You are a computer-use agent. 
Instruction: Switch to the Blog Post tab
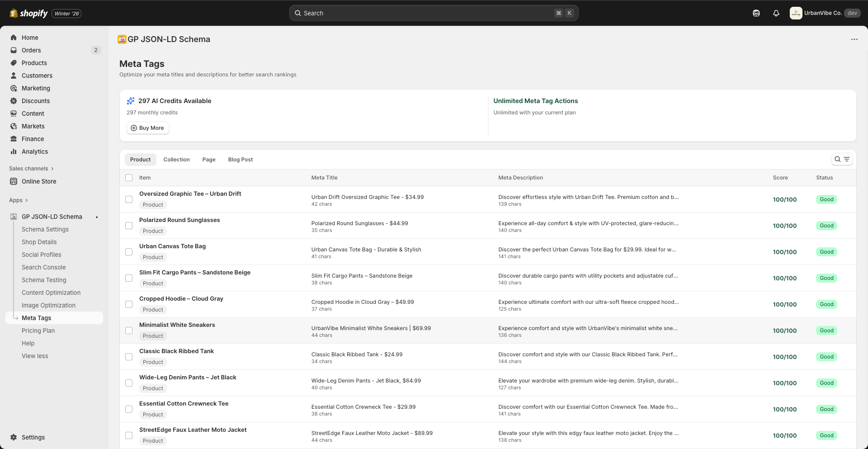240,160
